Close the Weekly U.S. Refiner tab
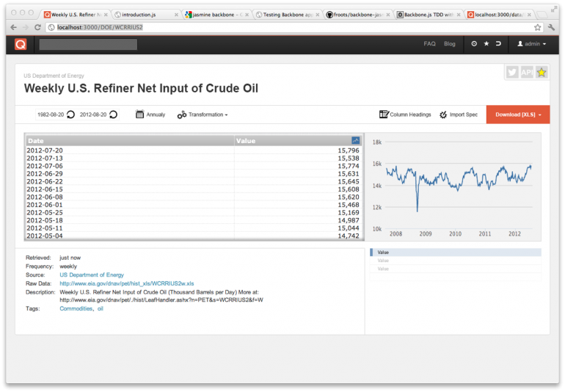Image resolution: width=565 pixels, height=392 pixels. click(106, 15)
